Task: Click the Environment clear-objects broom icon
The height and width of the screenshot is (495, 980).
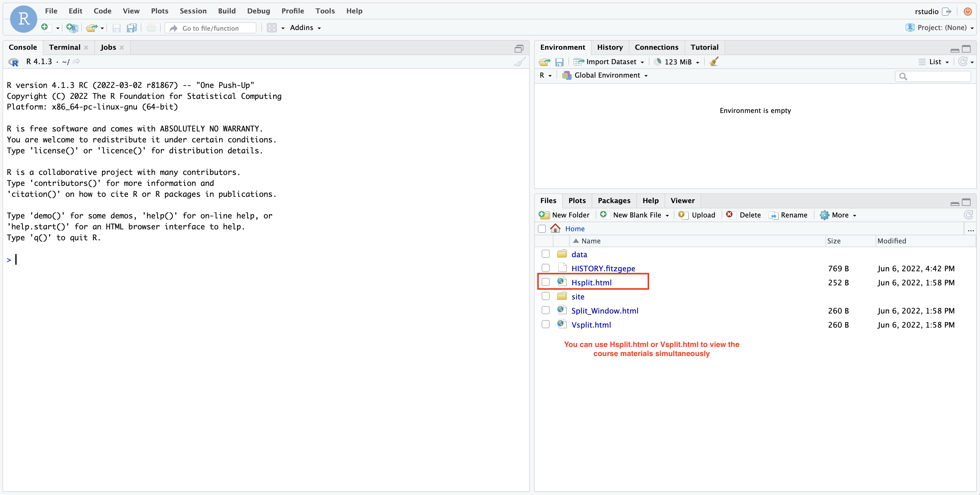Action: [x=714, y=62]
